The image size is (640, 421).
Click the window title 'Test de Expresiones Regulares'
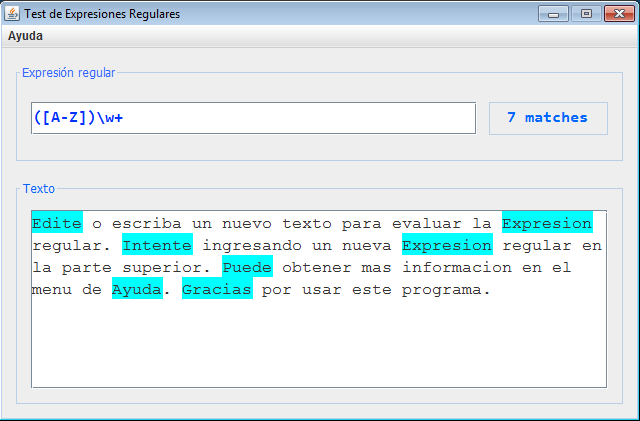pyautogui.click(x=102, y=13)
